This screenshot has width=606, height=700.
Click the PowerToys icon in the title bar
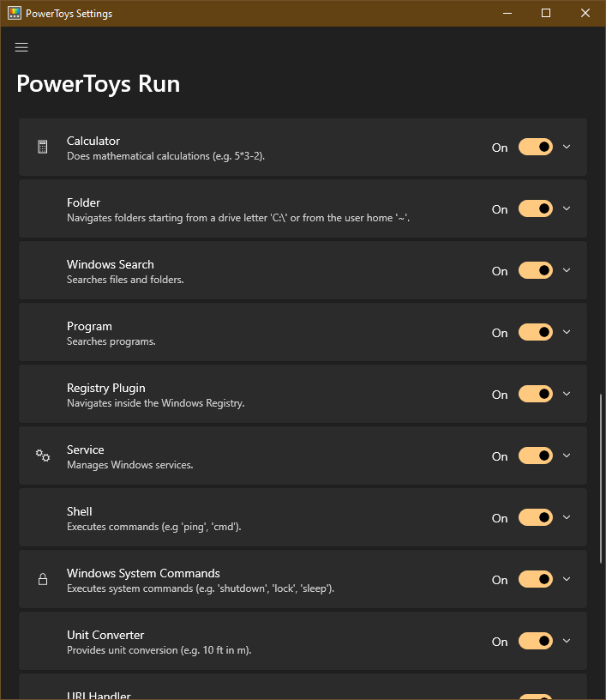(x=13, y=13)
